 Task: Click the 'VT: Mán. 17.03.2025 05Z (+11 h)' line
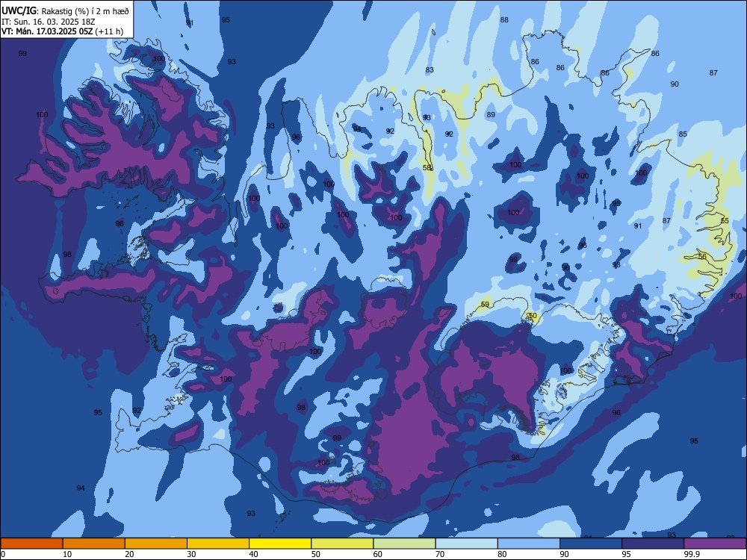pyautogui.click(x=62, y=31)
